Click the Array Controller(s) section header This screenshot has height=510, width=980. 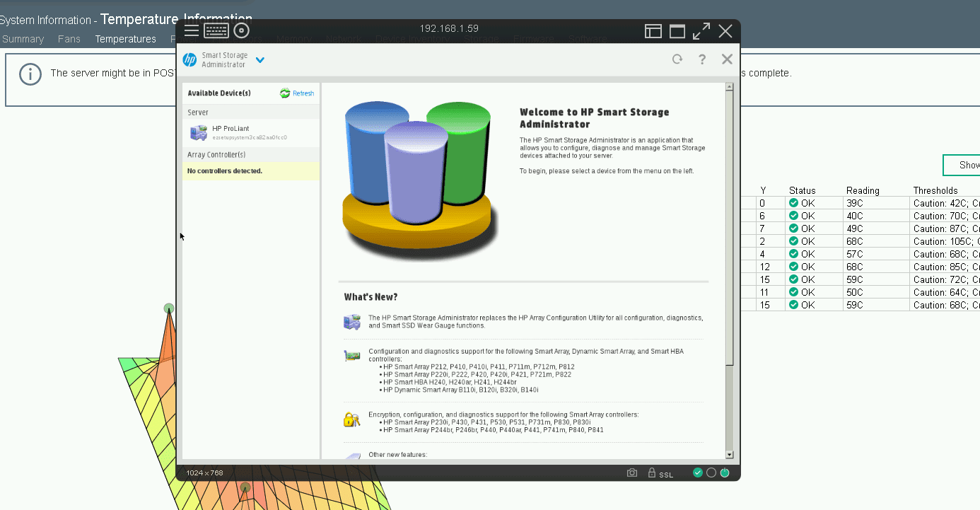pos(251,154)
